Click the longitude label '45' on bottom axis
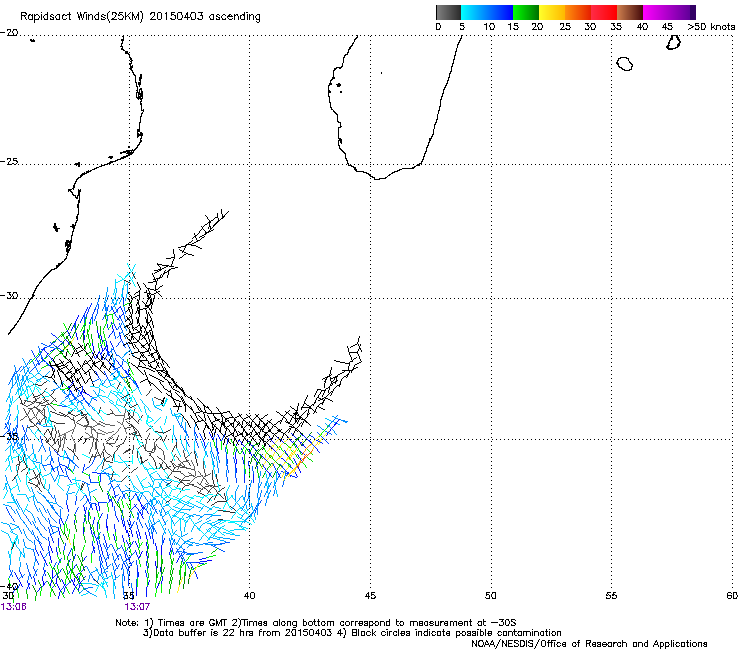 tap(370, 596)
